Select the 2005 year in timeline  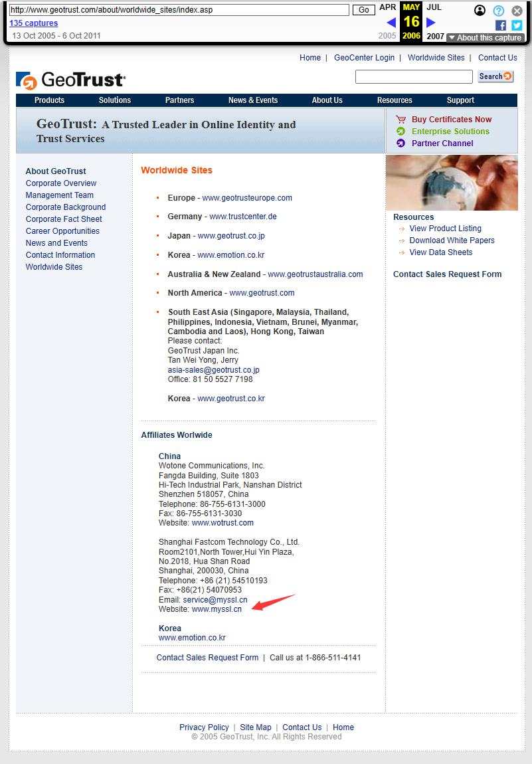[387, 36]
